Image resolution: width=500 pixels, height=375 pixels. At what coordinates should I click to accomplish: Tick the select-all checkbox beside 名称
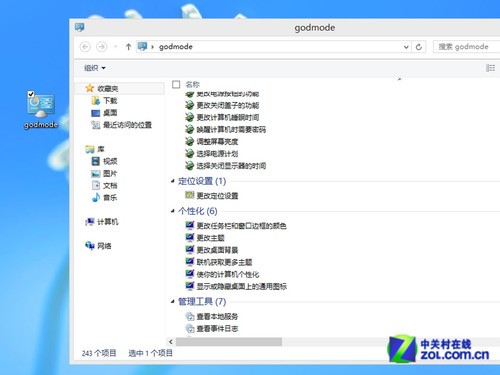click(x=176, y=84)
